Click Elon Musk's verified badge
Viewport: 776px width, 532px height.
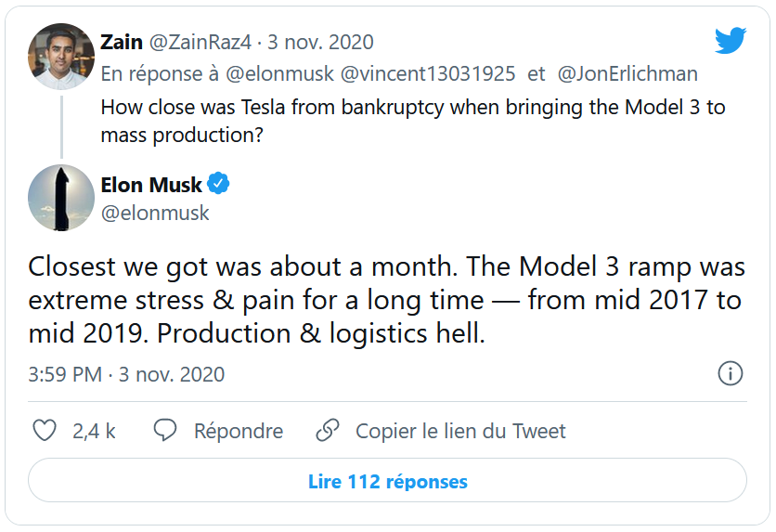[218, 184]
